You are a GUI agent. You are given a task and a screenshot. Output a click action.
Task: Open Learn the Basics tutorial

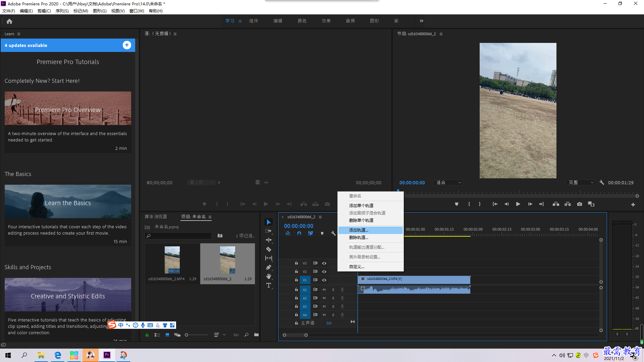pyautogui.click(x=68, y=202)
